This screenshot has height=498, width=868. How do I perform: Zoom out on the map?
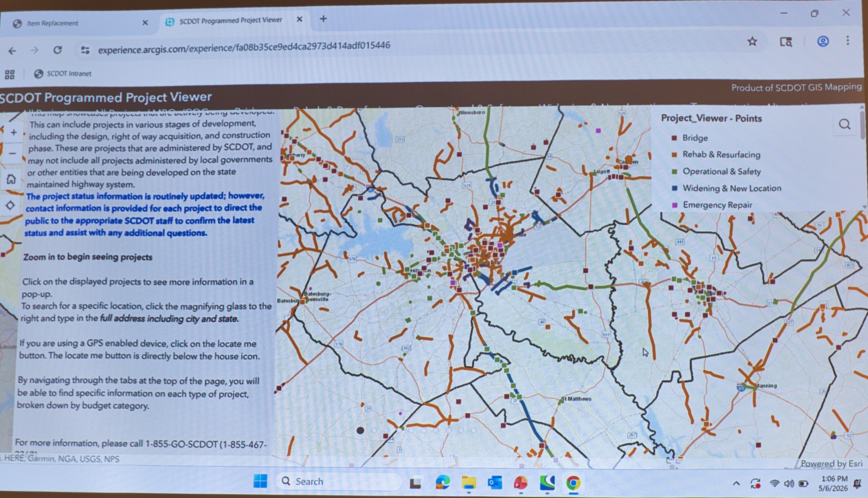point(13,153)
